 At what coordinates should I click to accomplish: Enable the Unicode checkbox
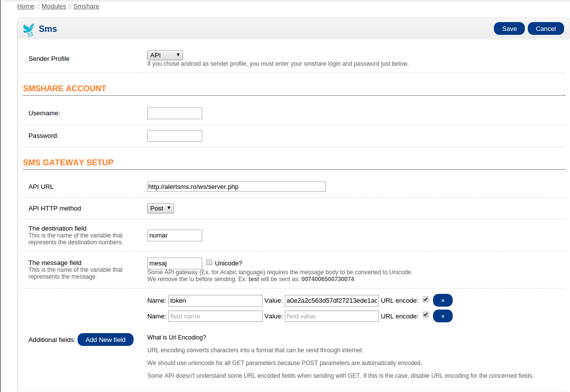[x=209, y=262]
